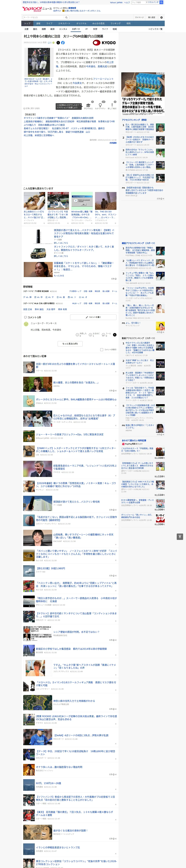Click 吉田 正尚 player link

(28, 309)
